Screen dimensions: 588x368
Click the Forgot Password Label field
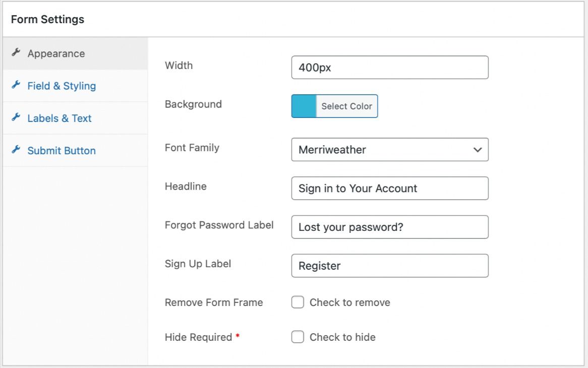[389, 227]
